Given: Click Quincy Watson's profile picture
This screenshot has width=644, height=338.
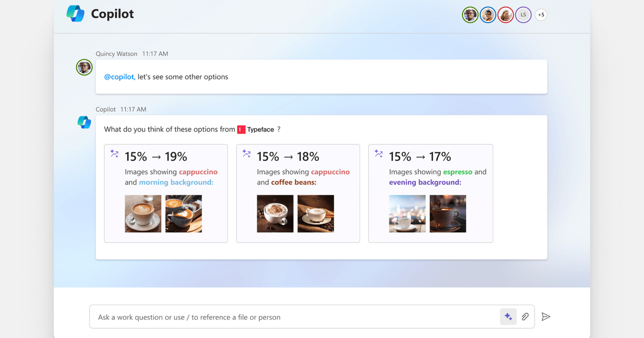Looking at the screenshot, I should point(84,67).
